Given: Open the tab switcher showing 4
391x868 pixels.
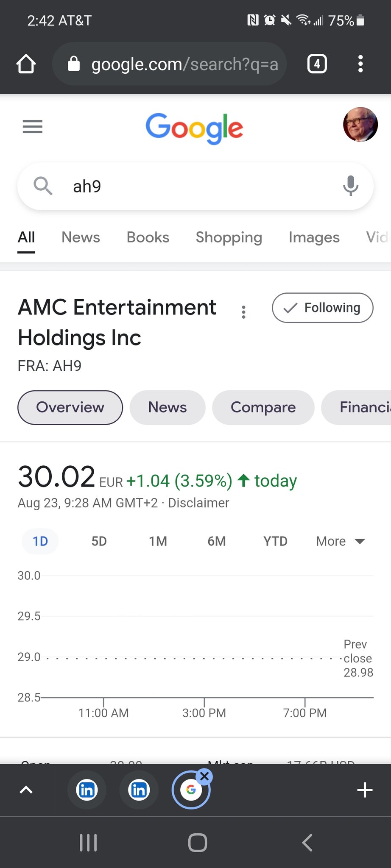Looking at the screenshot, I should [x=317, y=64].
